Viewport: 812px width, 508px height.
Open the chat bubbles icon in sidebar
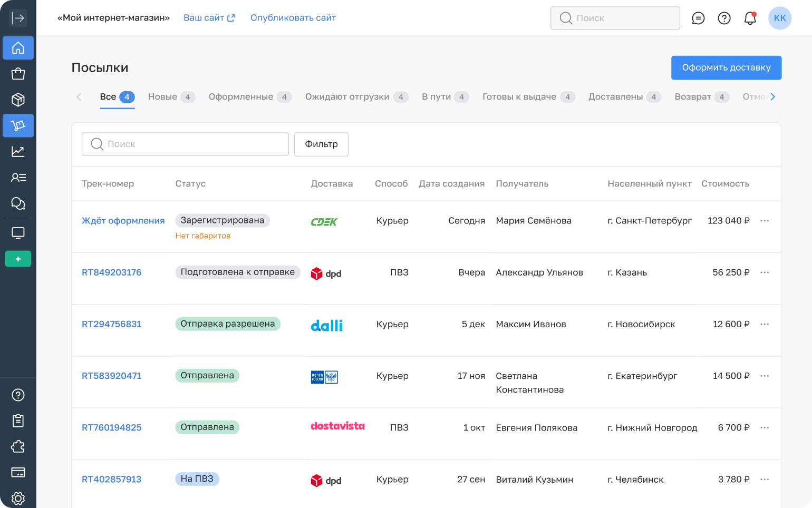pos(18,203)
